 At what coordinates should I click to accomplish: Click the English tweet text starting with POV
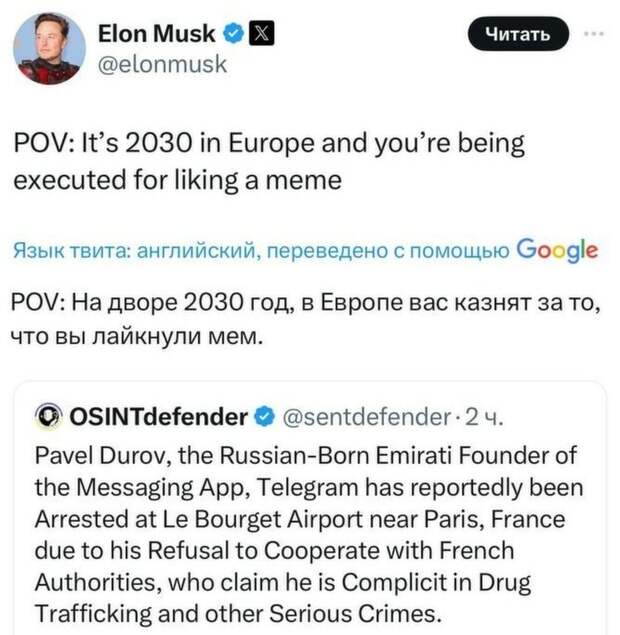click(268, 161)
